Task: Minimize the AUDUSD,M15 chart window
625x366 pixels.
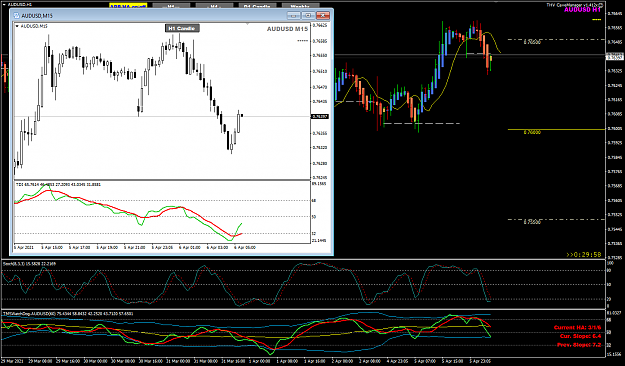Action: (x=294, y=16)
